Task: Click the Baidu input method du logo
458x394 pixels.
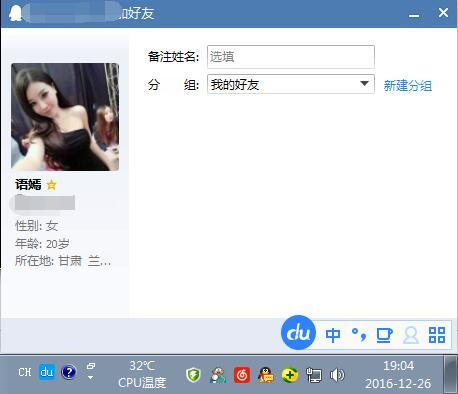Action: [298, 332]
